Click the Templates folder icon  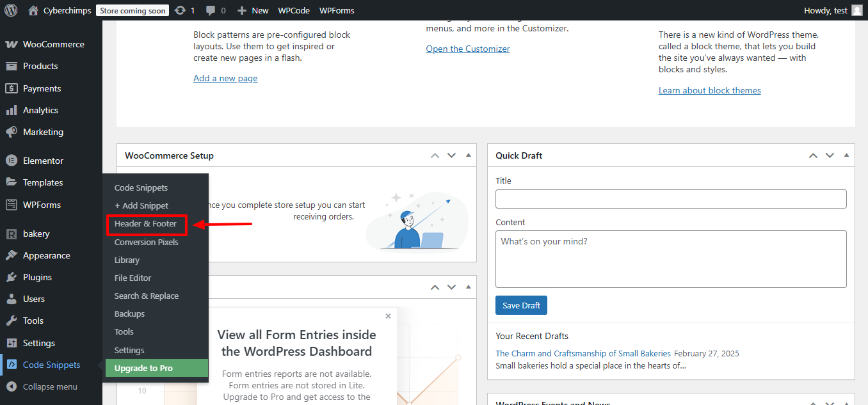(11, 182)
